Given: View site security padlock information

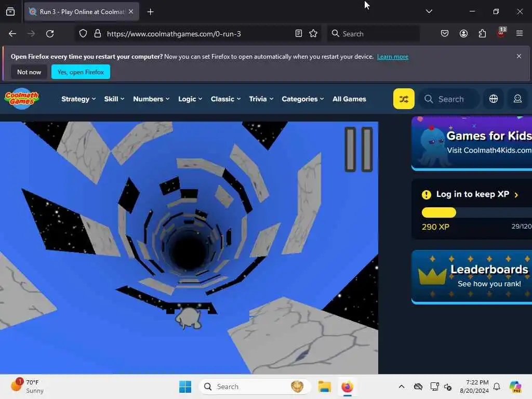Looking at the screenshot, I should tap(98, 34).
